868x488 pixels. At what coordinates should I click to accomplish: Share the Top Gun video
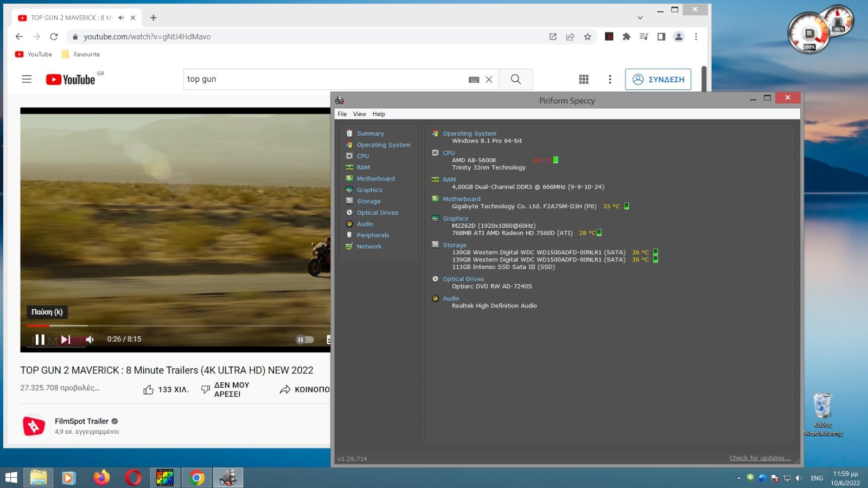pyautogui.click(x=304, y=389)
